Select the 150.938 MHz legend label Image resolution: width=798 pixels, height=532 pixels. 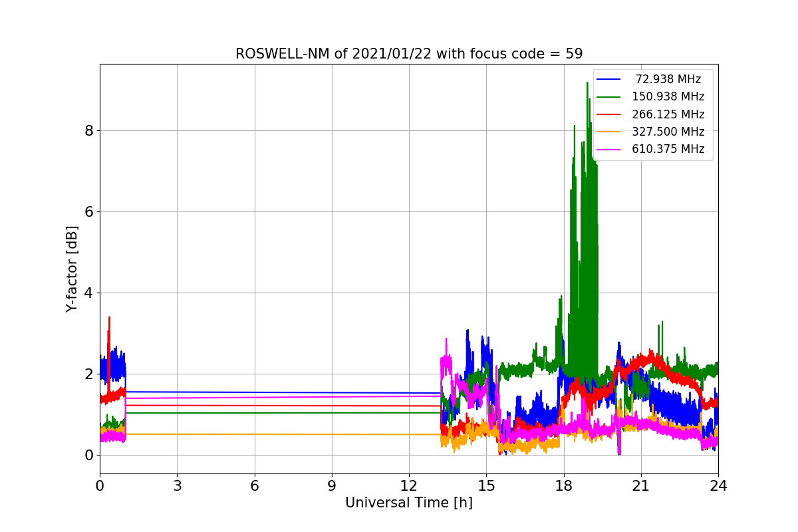click(668, 97)
